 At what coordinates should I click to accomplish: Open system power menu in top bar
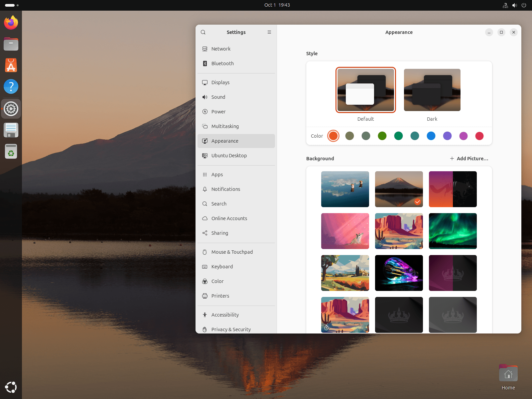pos(524,5)
